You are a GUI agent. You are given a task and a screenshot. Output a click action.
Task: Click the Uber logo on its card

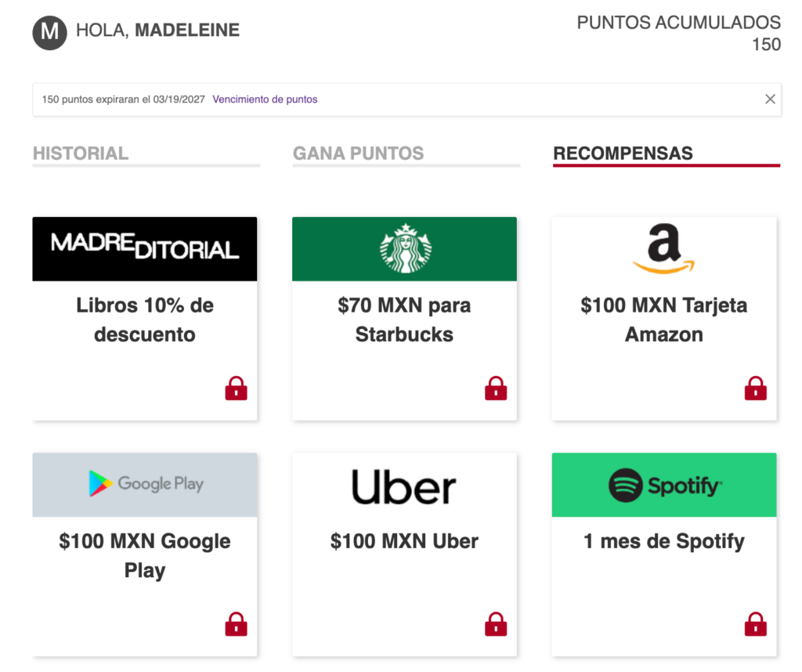(404, 486)
